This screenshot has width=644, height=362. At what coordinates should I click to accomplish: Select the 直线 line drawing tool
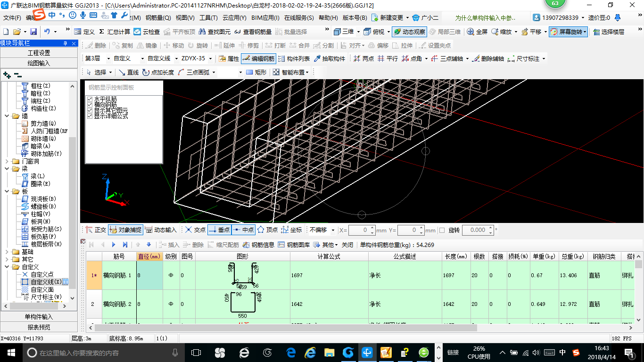[128, 73]
